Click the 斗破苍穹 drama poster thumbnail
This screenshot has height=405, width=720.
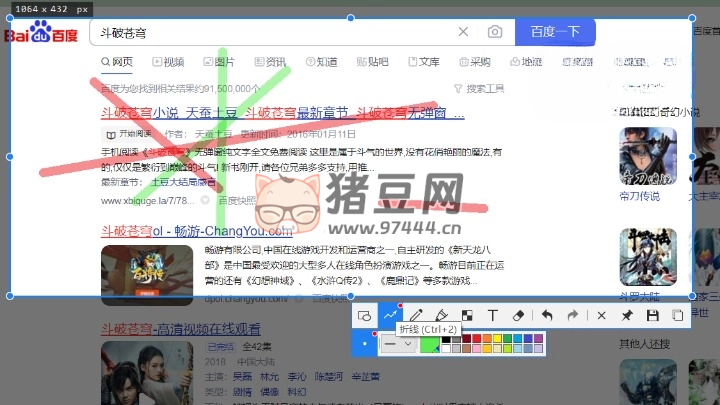(147, 373)
